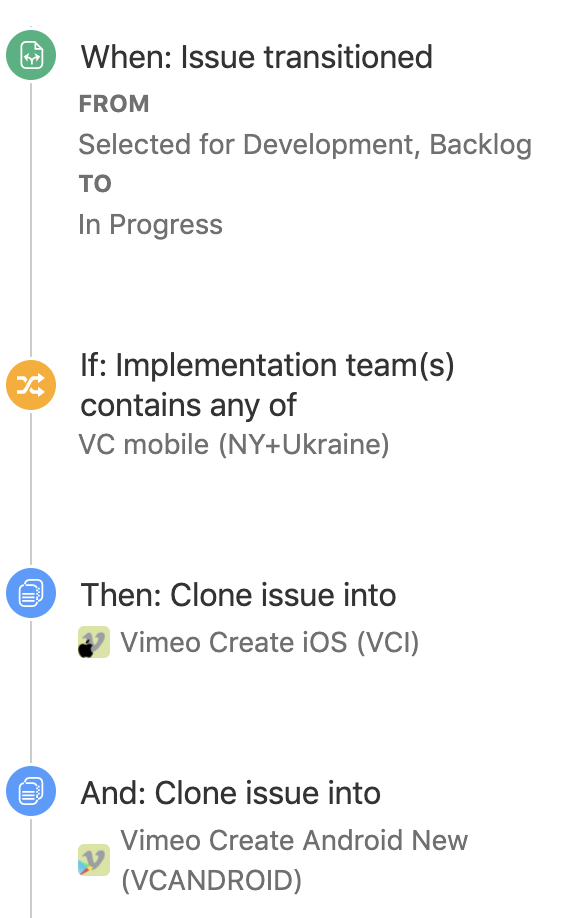Click connector line between Then and And actions
Viewport: 570px width, 918px height.
[x=31, y=692]
